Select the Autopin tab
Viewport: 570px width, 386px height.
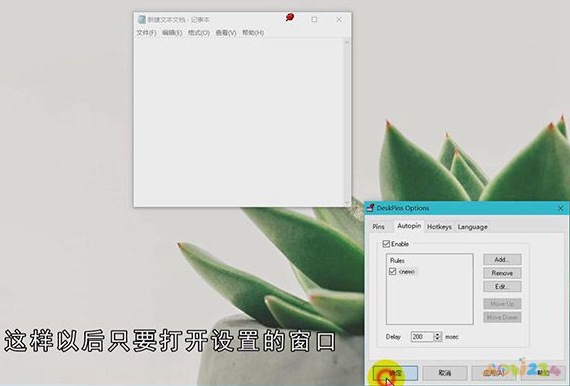click(x=409, y=226)
